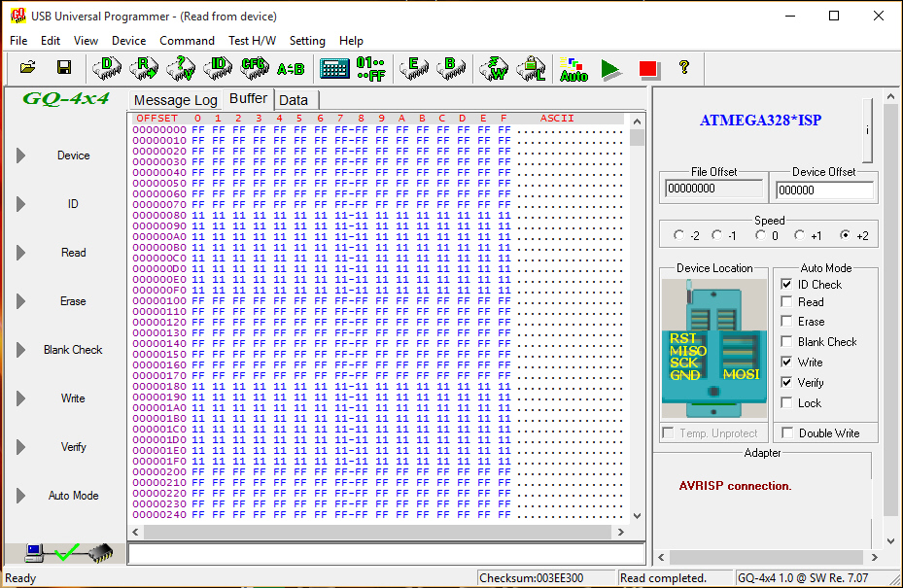The image size is (903, 588).
Task: Click the CFG chip configuration icon
Action: pyautogui.click(x=255, y=67)
